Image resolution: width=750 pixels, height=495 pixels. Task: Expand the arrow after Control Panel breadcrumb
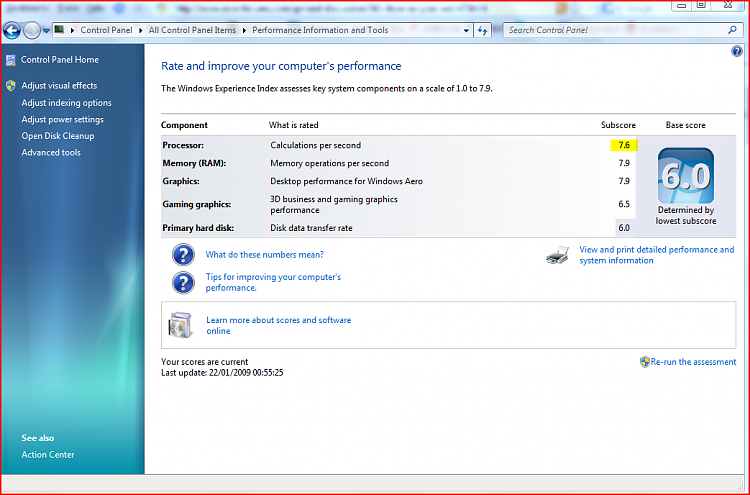[x=141, y=30]
